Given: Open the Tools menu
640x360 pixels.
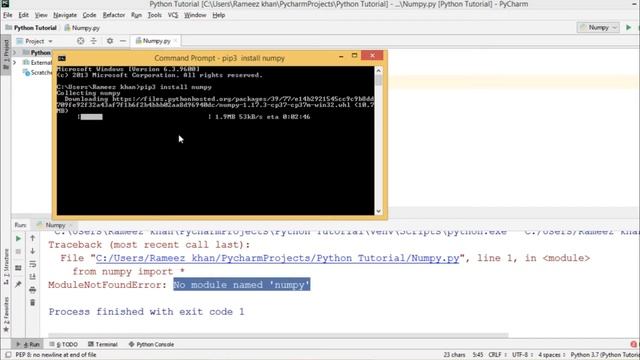Looking at the screenshot, I should tap(154, 15).
